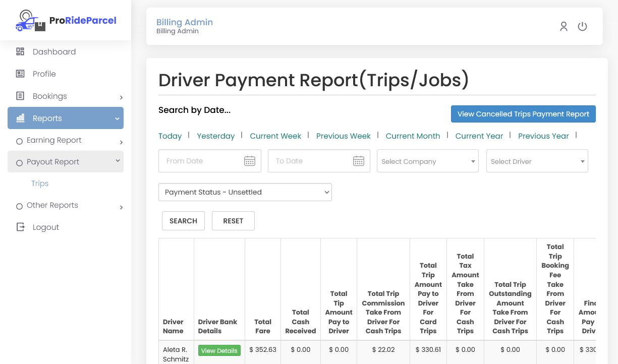Open the Select Driver dropdown

coord(537,161)
